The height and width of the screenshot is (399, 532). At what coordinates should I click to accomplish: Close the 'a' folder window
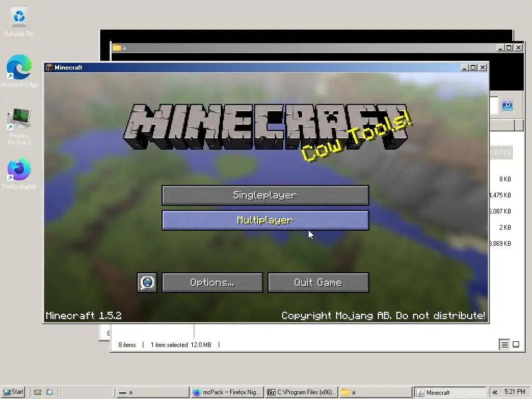[518, 48]
